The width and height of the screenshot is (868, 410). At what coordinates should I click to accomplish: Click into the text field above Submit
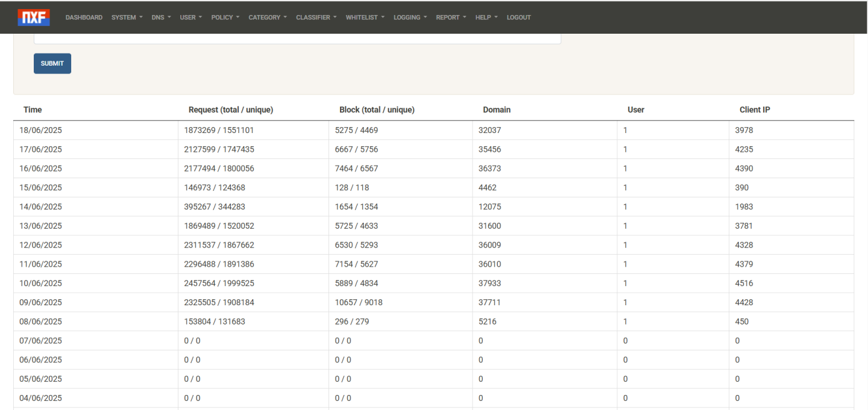(297, 39)
